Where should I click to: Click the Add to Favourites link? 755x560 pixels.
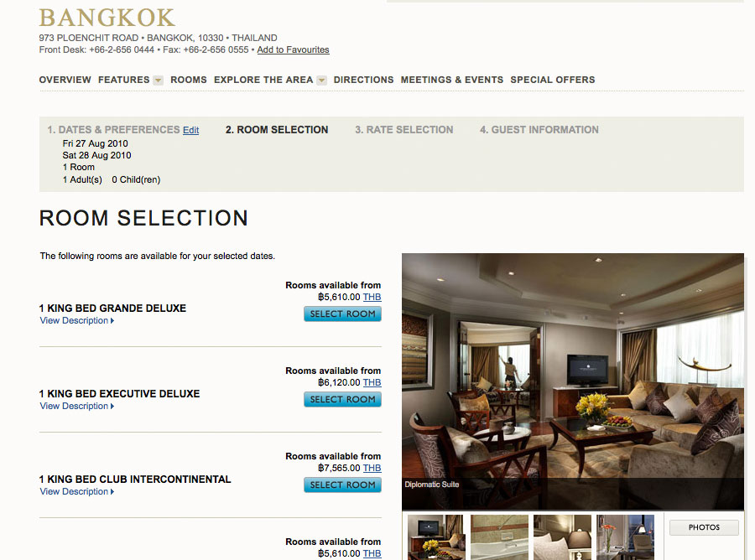293,49
